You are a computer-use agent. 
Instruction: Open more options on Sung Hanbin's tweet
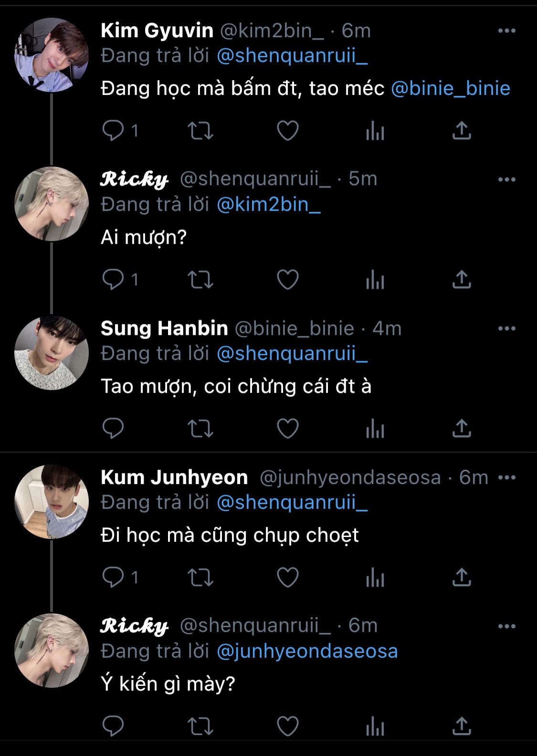pyautogui.click(x=506, y=329)
